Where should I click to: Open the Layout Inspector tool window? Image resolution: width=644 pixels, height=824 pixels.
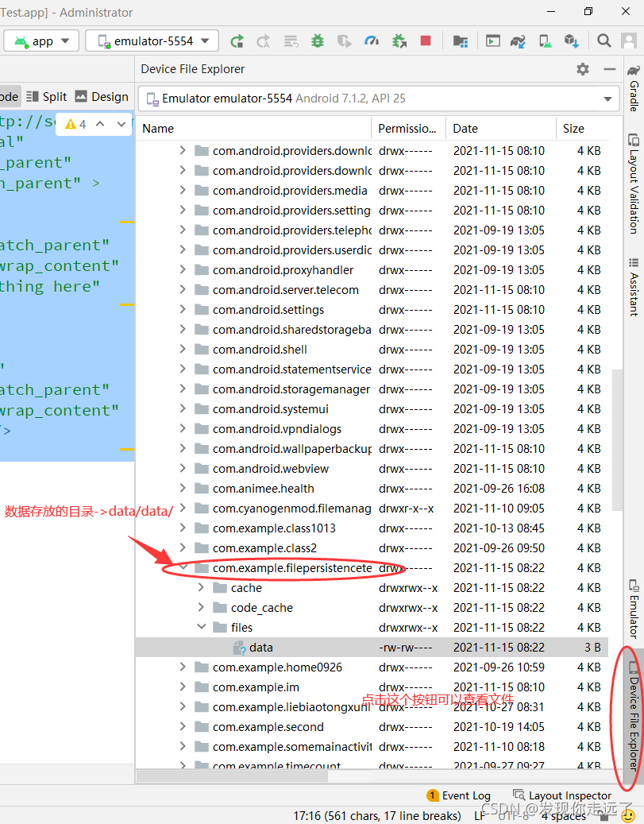pos(562,795)
